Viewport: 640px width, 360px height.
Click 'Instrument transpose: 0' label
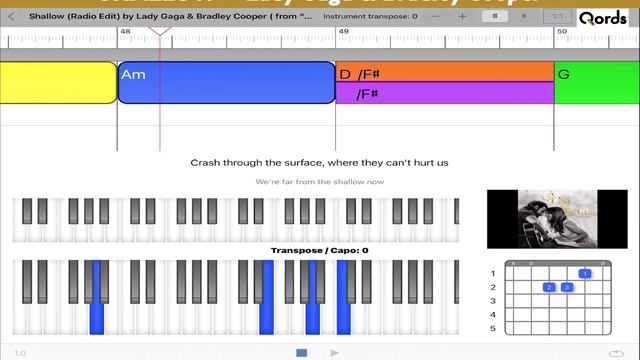pyautogui.click(x=370, y=17)
